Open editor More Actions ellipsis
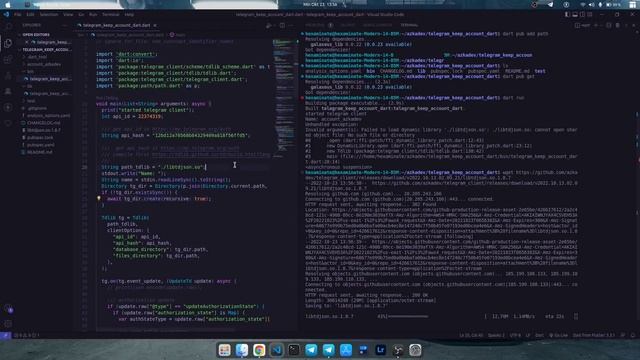Image resolution: width=640 pixels, height=360 pixels. (x=291, y=25)
